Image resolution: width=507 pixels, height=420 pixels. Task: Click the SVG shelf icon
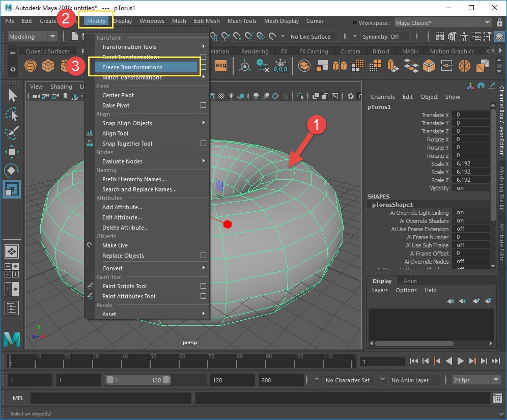click(x=221, y=66)
